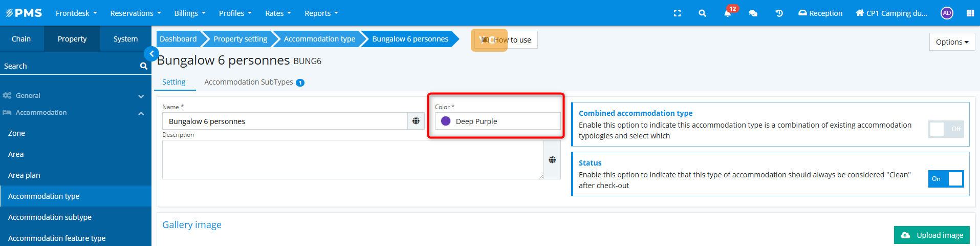Click the globe icon beside Name field
The image size is (980, 246).
(416, 121)
